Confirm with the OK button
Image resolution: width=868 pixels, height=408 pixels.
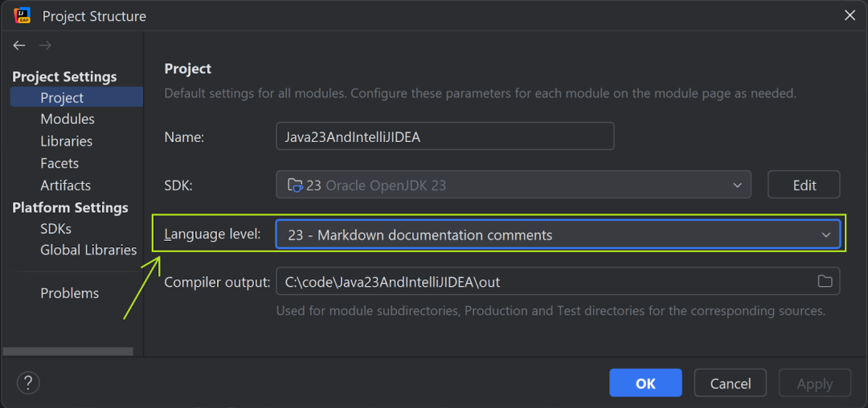click(x=645, y=383)
